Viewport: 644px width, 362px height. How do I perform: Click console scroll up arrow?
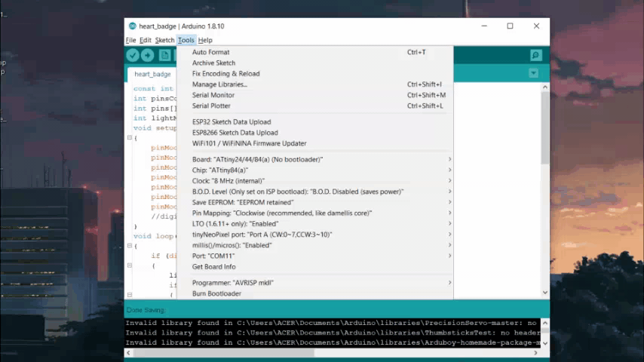click(545, 323)
